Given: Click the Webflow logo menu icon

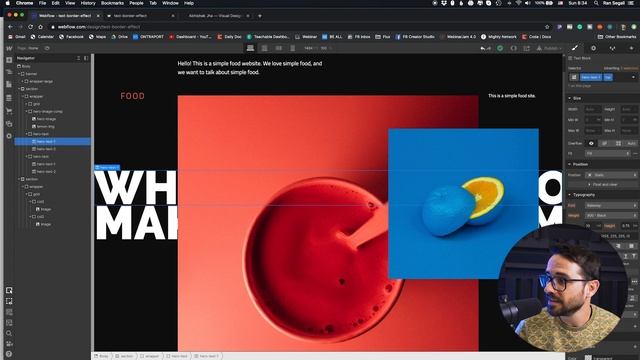Looking at the screenshot, I should click(x=9, y=48).
